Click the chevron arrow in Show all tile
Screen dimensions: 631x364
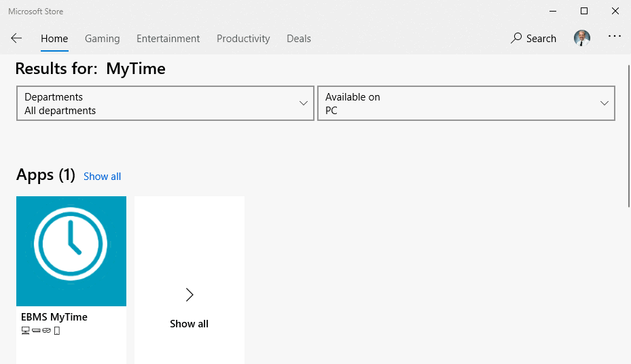click(x=190, y=295)
